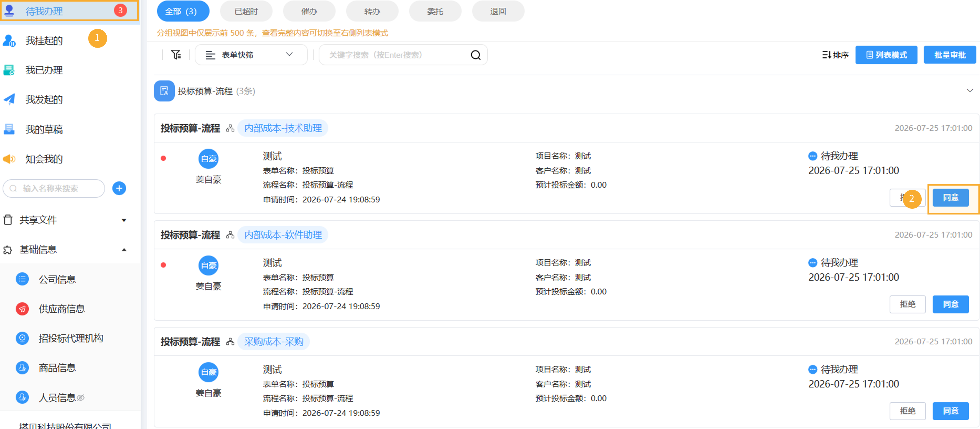
Task: Focus the 关键字搜索 input field
Action: coord(396,54)
